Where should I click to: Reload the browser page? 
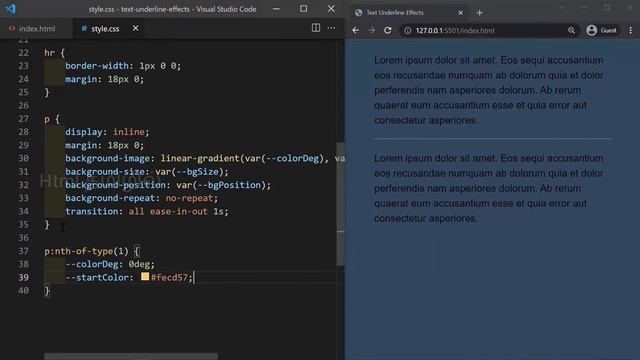click(x=388, y=30)
